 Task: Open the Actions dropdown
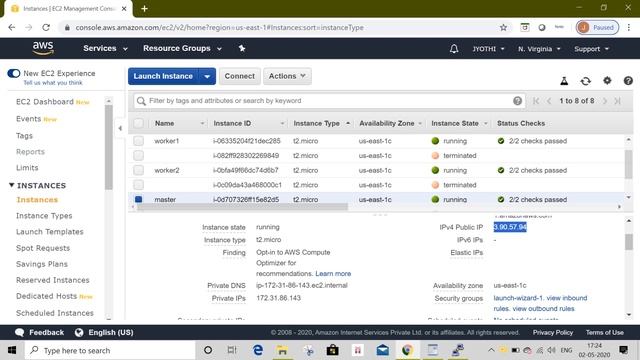pos(287,76)
